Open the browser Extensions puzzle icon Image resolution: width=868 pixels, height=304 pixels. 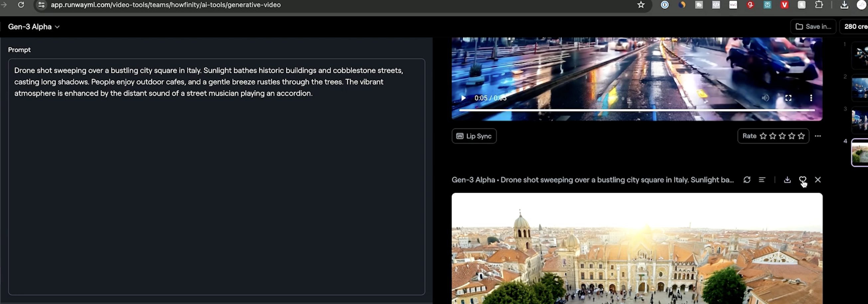pyautogui.click(x=819, y=5)
